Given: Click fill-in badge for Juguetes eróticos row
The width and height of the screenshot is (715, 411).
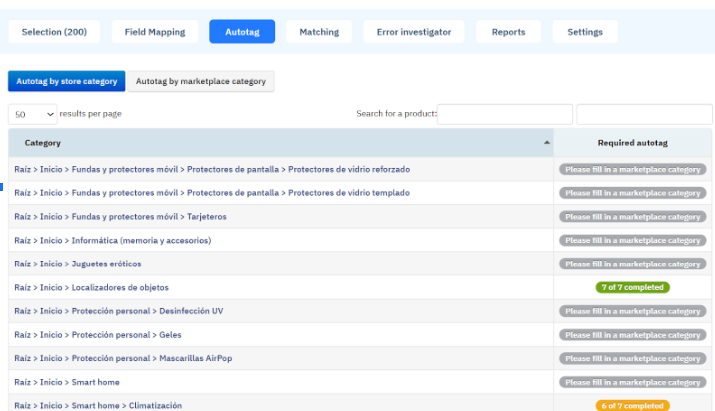Looking at the screenshot, I should [x=632, y=264].
